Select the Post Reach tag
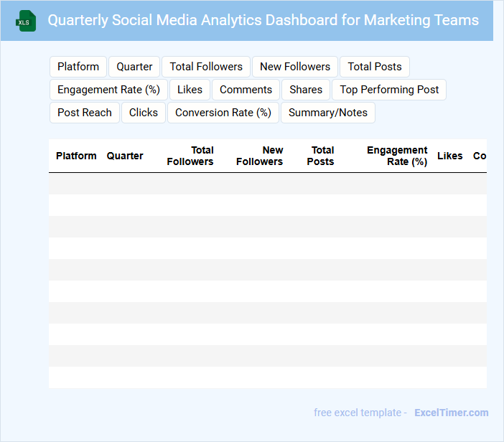The height and width of the screenshot is (442, 504). coord(85,113)
